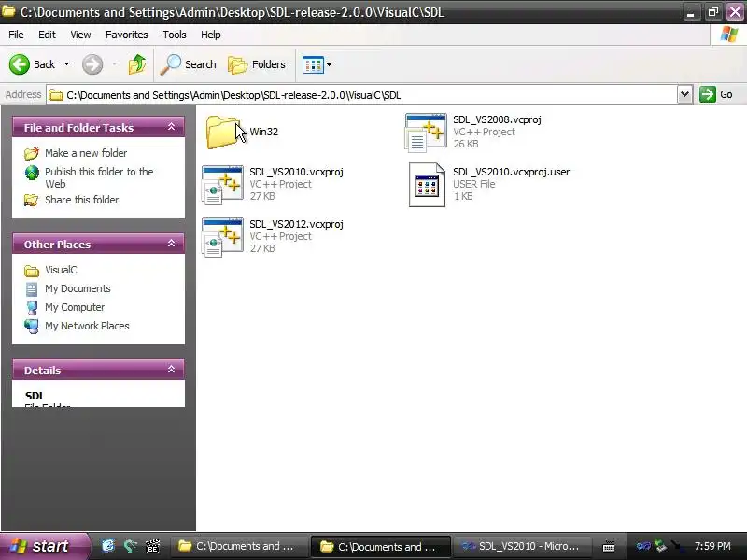
Task: Click the Windows flag logo throbber
Action: click(x=728, y=35)
